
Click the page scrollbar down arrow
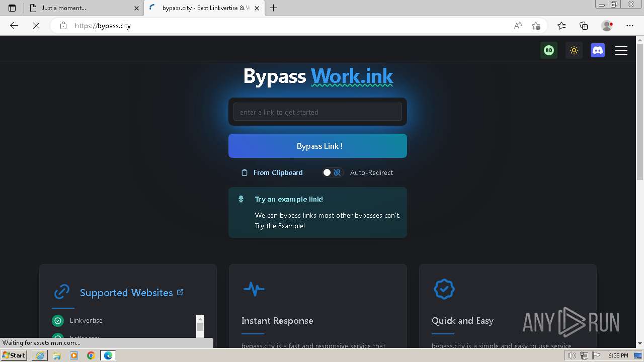pyautogui.click(x=640, y=343)
